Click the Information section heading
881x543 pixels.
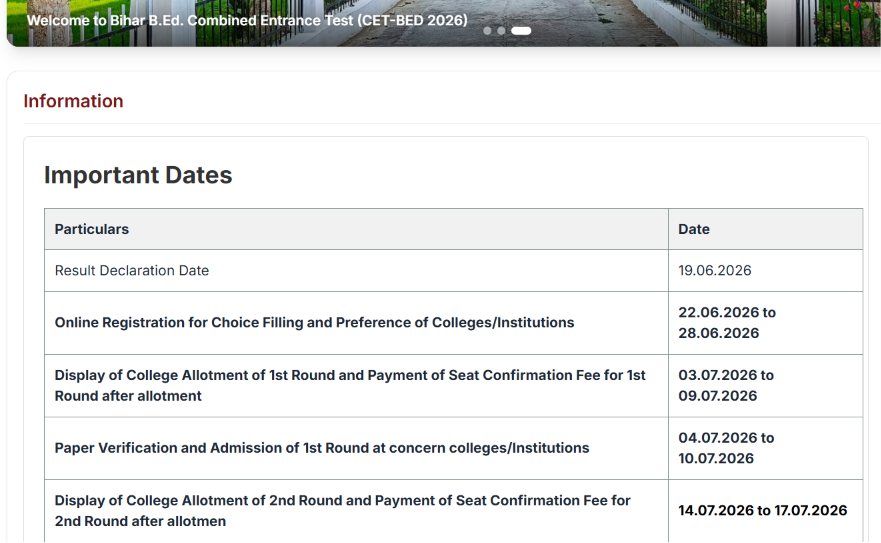(x=73, y=101)
